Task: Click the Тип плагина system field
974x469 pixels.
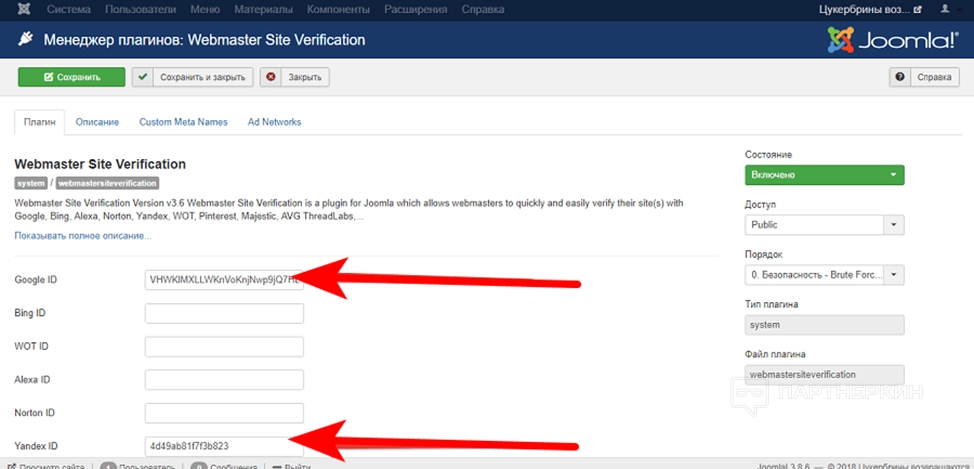Action: [824, 325]
